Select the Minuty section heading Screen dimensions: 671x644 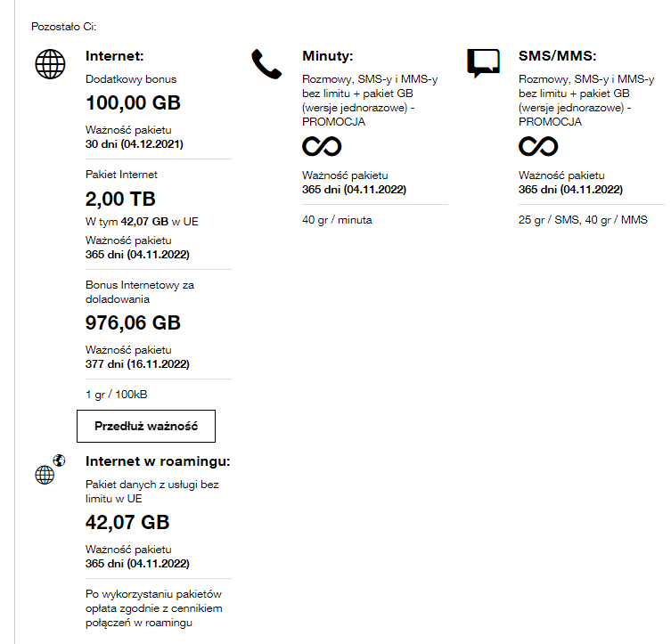(x=328, y=55)
